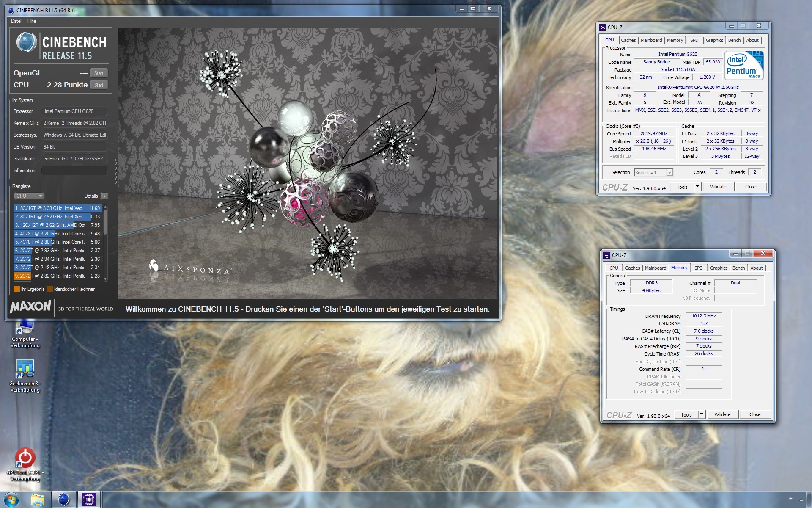Open Bench tab in upper CPU-Z window
Viewport: 812px width, 508px height.
735,40
